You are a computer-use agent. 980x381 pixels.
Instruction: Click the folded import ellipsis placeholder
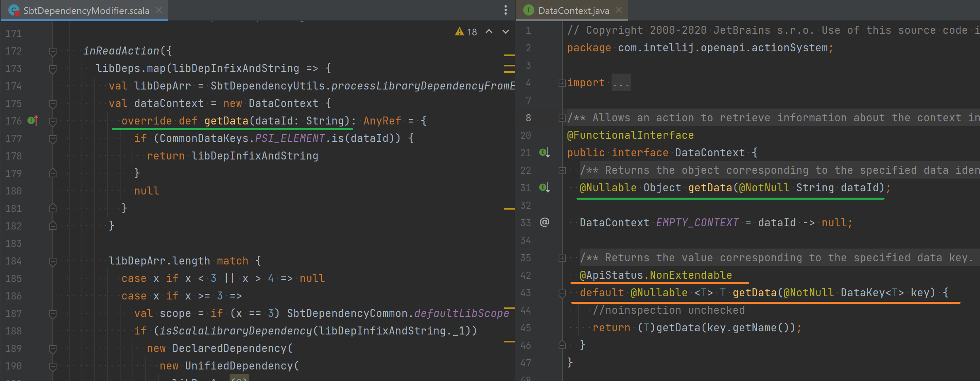coord(621,83)
